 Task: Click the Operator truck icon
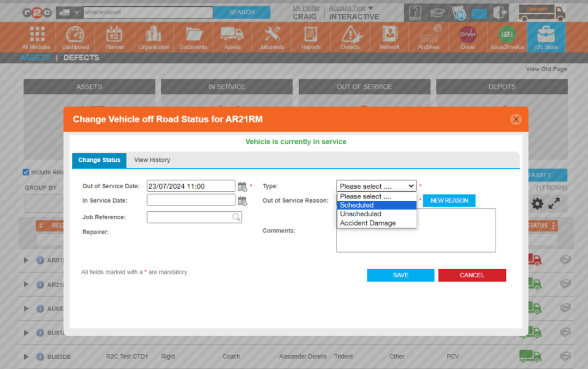(x=542, y=13)
